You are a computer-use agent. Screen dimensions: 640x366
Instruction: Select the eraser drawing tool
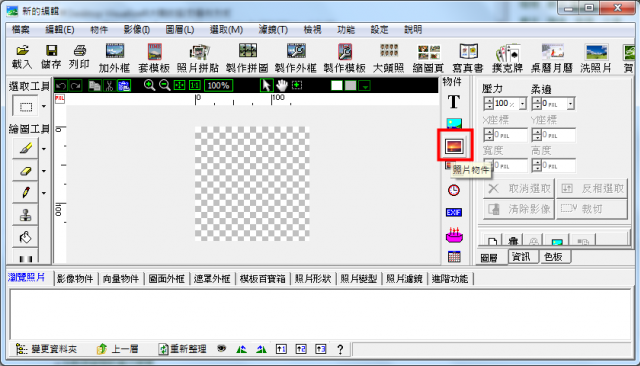coord(26,171)
